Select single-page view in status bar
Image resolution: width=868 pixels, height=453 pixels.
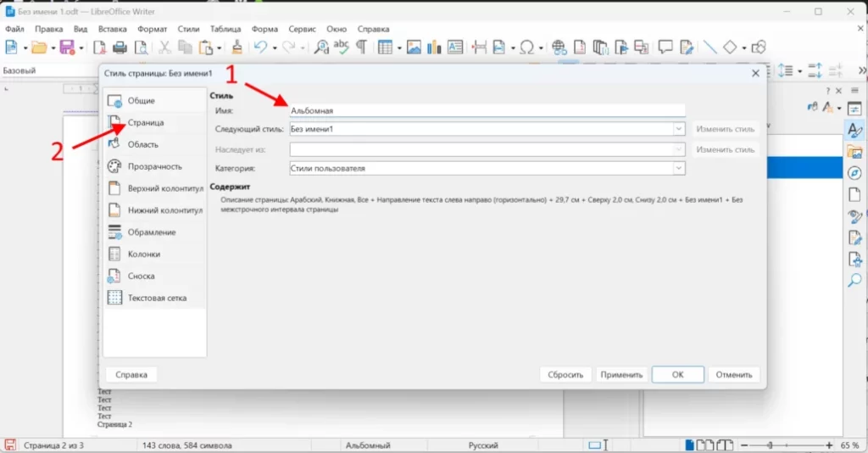[689, 445]
